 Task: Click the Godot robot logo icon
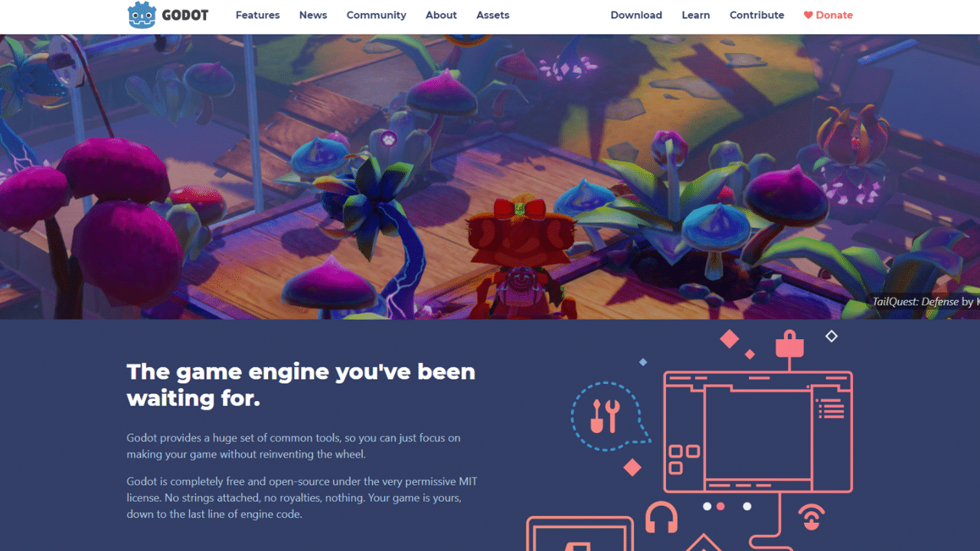tap(142, 15)
